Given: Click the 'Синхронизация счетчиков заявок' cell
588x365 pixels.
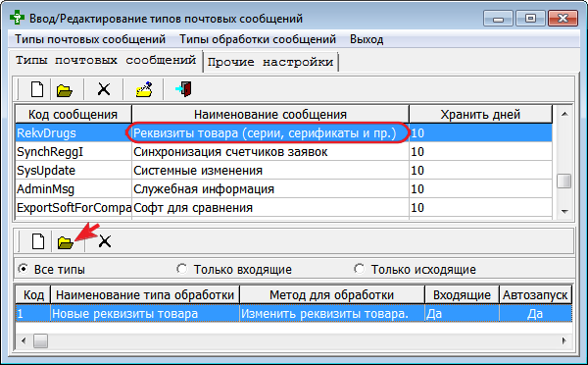Looking at the screenshot, I should pos(270,152).
